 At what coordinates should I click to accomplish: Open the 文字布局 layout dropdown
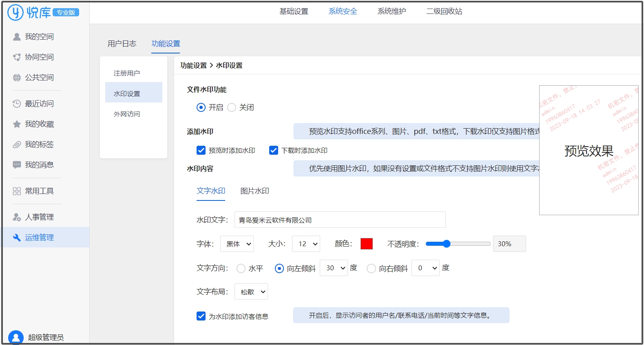[251, 292]
